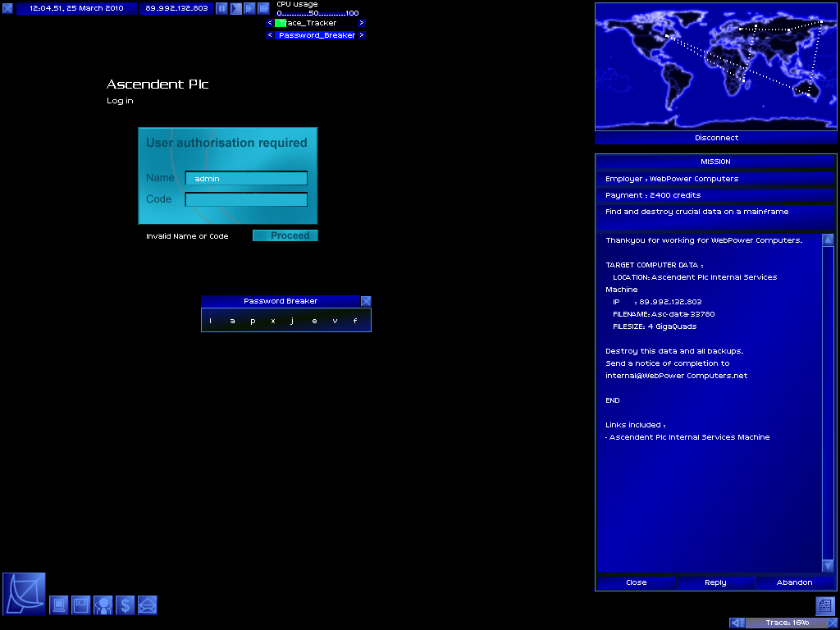840x630 pixels.
Task: Click the 89.992.132.803 IP display at top
Action: pos(177,8)
